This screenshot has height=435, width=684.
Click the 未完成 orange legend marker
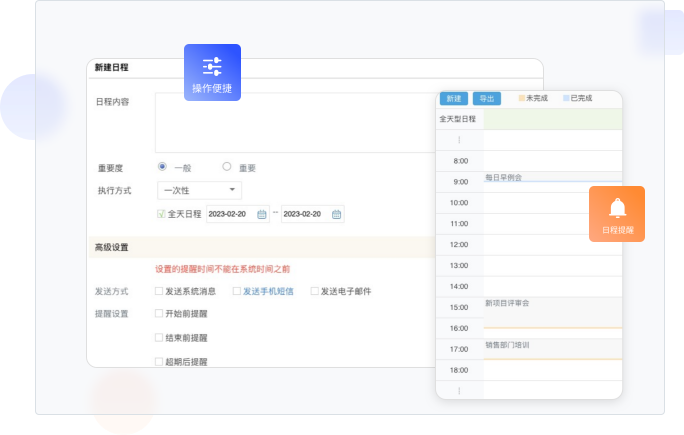pyautogui.click(x=522, y=98)
